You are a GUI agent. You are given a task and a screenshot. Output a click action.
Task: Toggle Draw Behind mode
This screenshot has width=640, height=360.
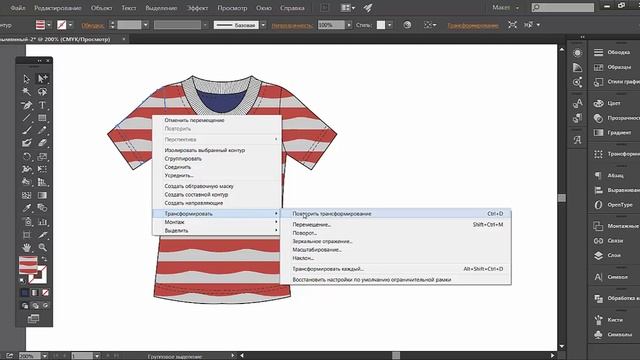(x=35, y=305)
